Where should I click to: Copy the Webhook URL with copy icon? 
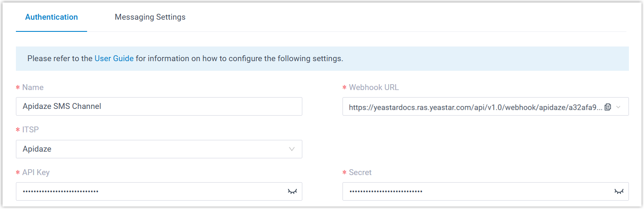tap(608, 107)
